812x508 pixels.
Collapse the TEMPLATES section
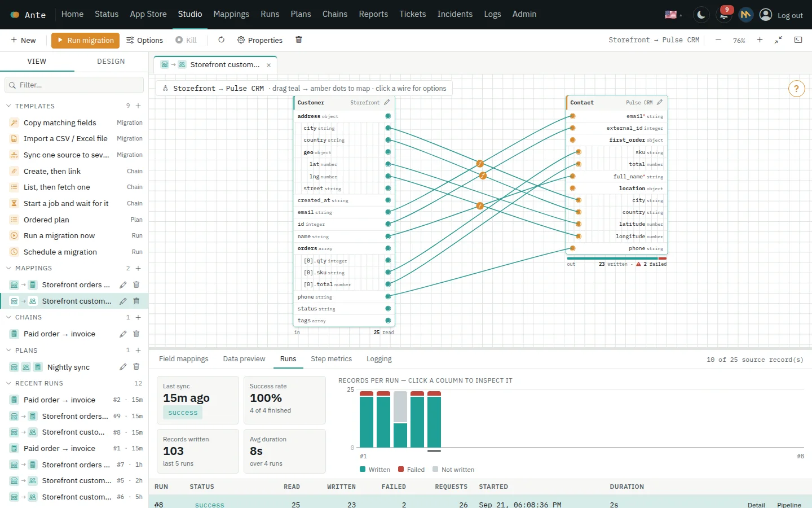point(8,106)
